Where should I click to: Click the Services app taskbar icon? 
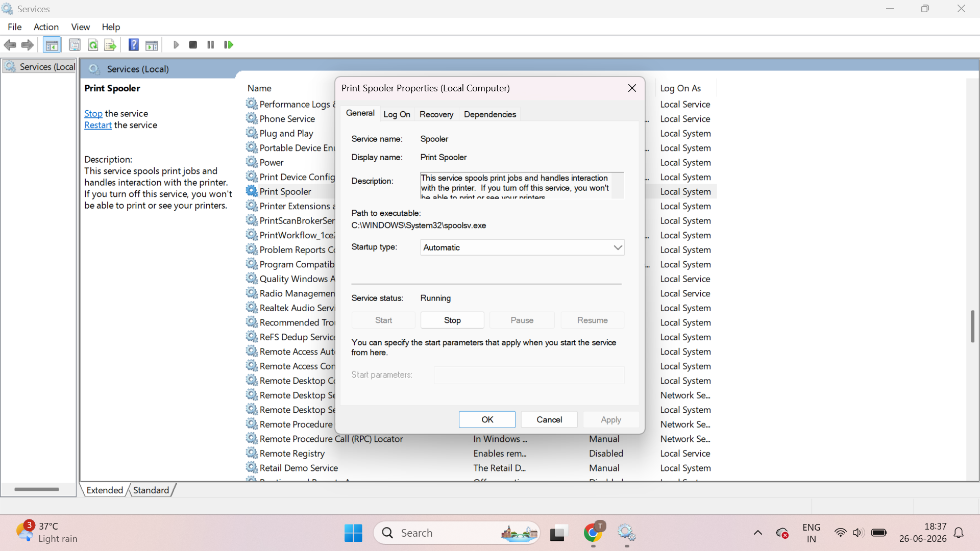(626, 533)
